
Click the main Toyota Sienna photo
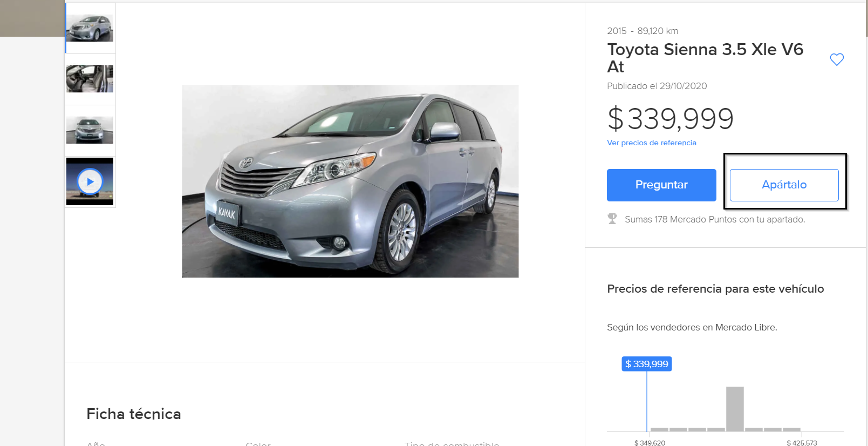[x=350, y=181]
